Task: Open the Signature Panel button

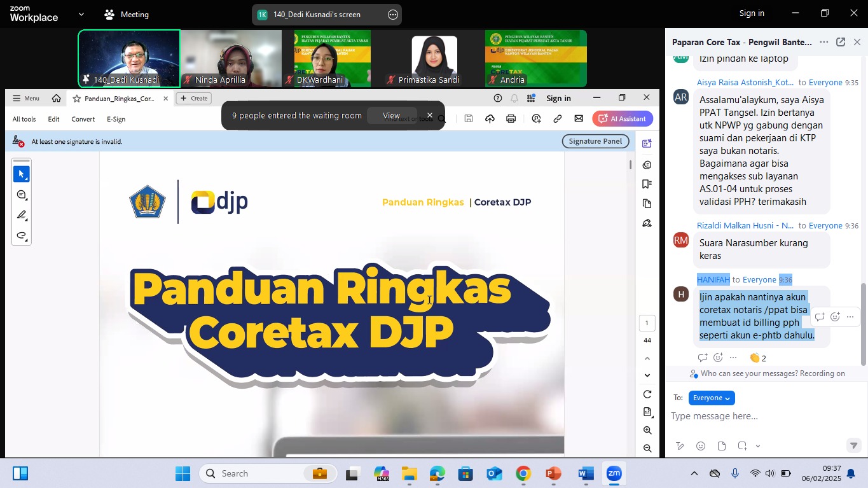Action: pyautogui.click(x=595, y=141)
